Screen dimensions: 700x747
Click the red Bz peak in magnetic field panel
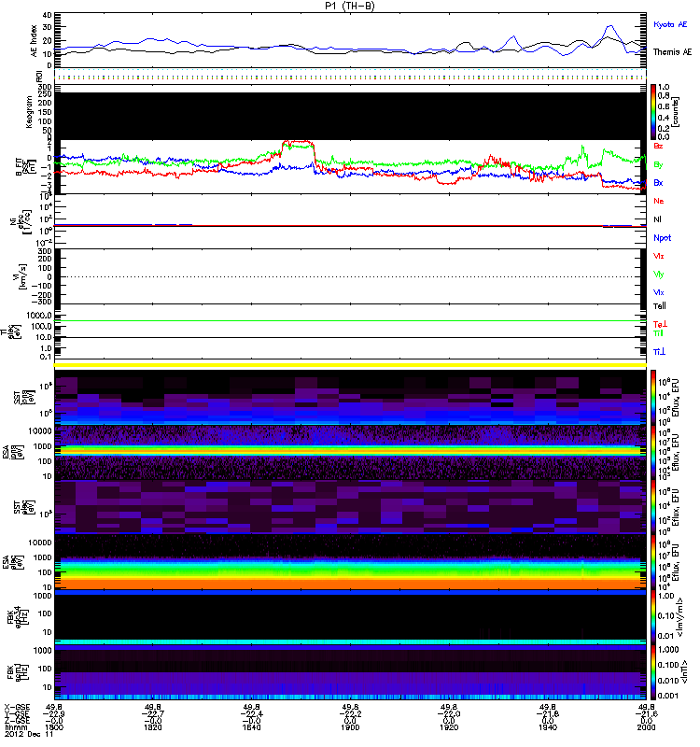[x=299, y=144]
